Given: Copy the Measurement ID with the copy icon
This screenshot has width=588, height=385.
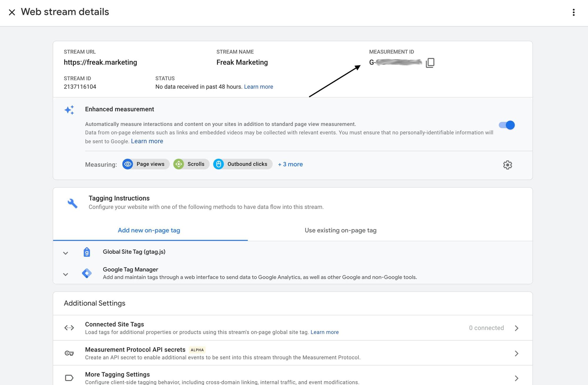Looking at the screenshot, I should coord(430,63).
